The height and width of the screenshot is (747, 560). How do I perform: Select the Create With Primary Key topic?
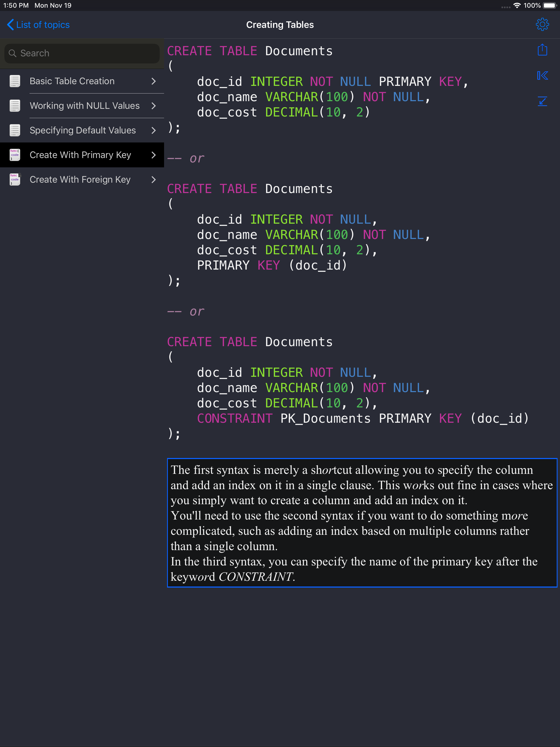pyautogui.click(x=80, y=155)
